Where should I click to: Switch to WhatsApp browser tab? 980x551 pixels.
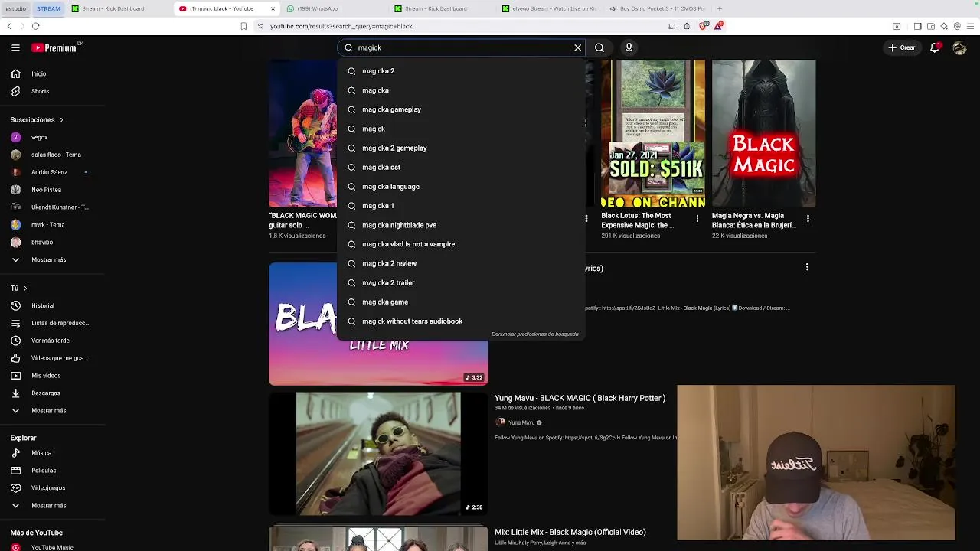[332, 8]
